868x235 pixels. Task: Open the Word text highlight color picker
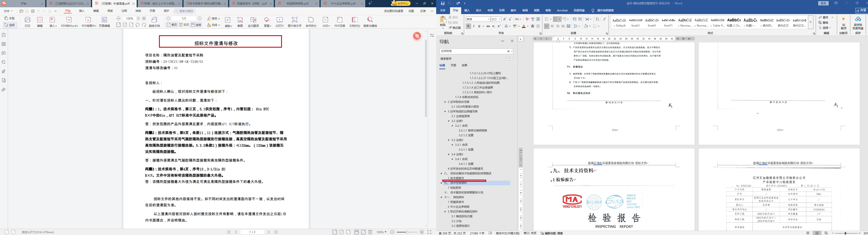[515, 26]
